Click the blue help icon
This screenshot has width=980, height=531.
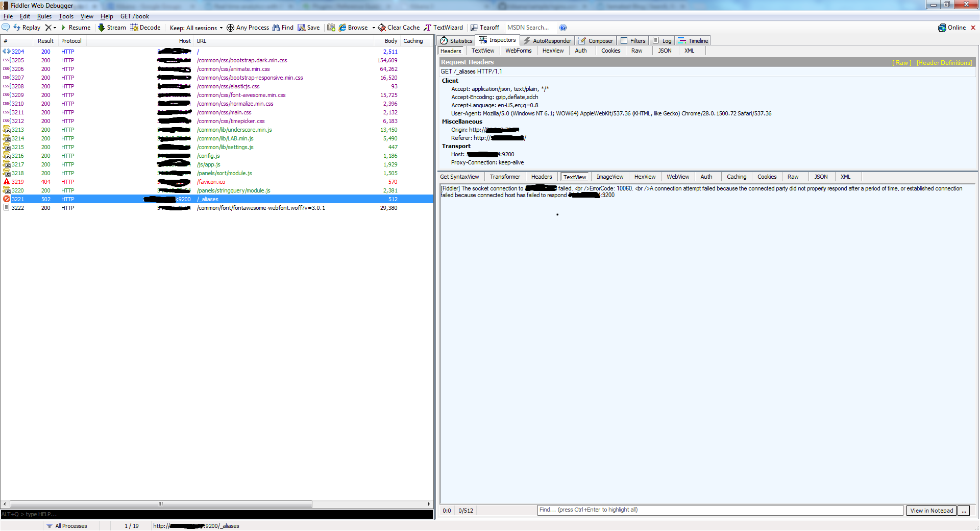(x=563, y=28)
